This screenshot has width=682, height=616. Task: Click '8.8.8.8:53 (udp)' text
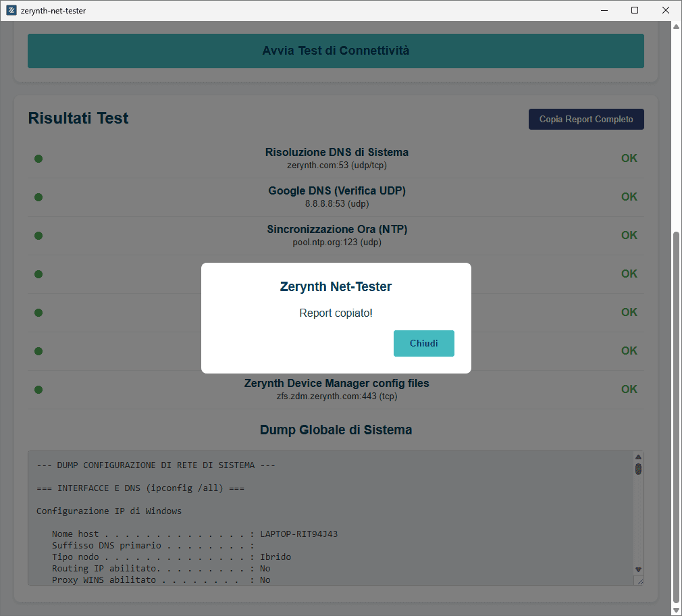[x=337, y=203]
